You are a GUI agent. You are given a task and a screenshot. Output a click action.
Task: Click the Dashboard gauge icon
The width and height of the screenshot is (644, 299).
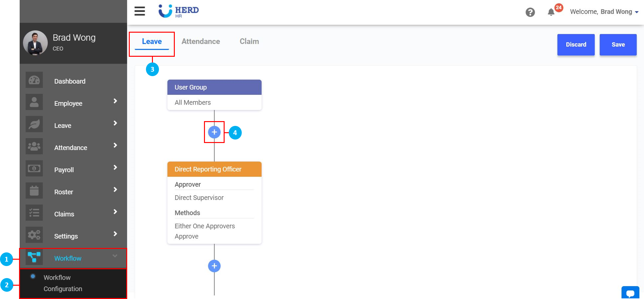click(34, 81)
